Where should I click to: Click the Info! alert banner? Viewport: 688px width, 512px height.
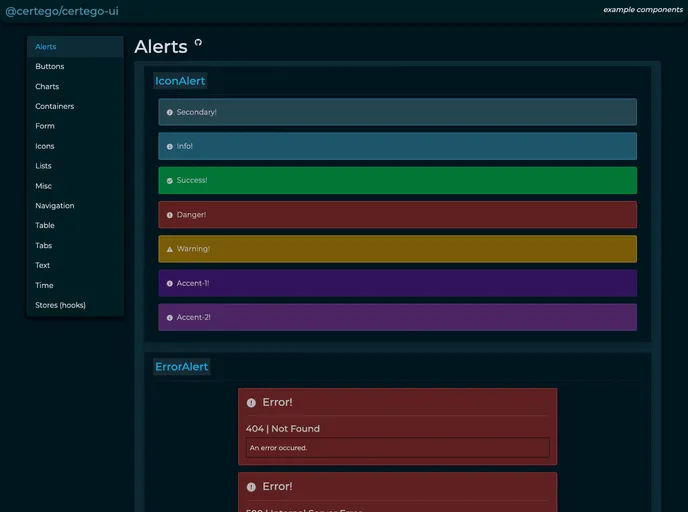pyautogui.click(x=398, y=146)
